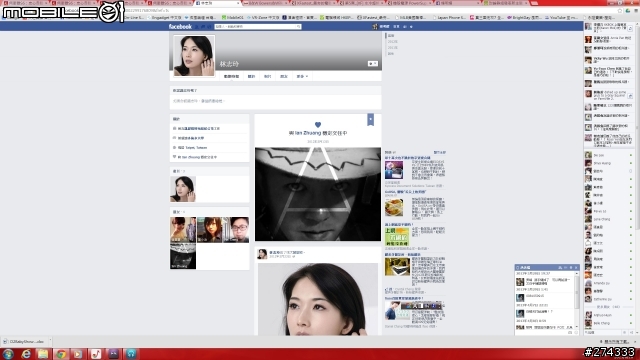
Task: Switch to 關於 about tab
Action: pyautogui.click(x=251, y=76)
